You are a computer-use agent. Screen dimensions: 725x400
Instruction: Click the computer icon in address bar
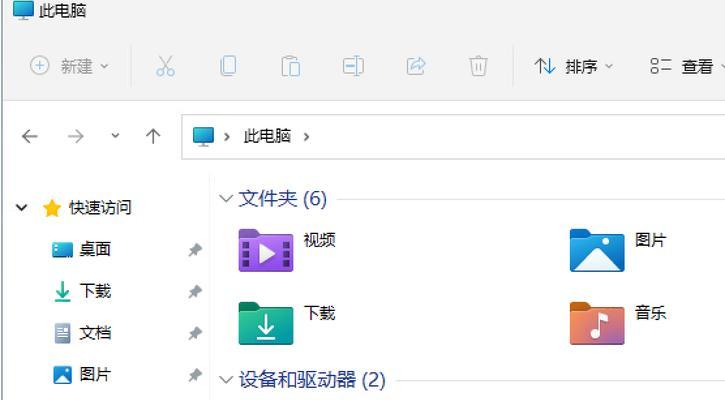203,137
